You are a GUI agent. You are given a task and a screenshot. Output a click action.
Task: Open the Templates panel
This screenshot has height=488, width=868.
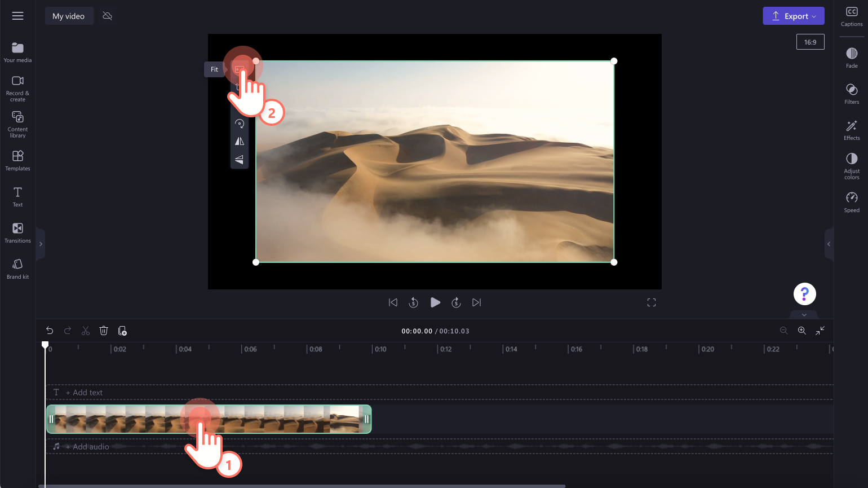point(17,161)
